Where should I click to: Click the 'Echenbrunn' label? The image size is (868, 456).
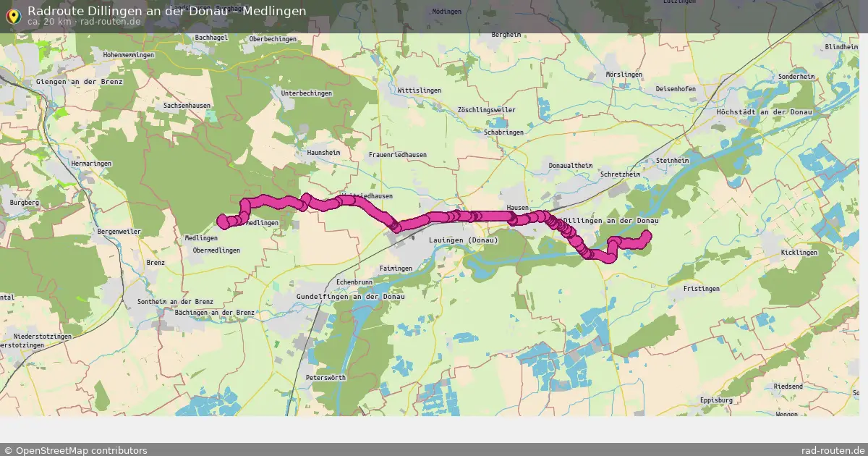tap(354, 282)
